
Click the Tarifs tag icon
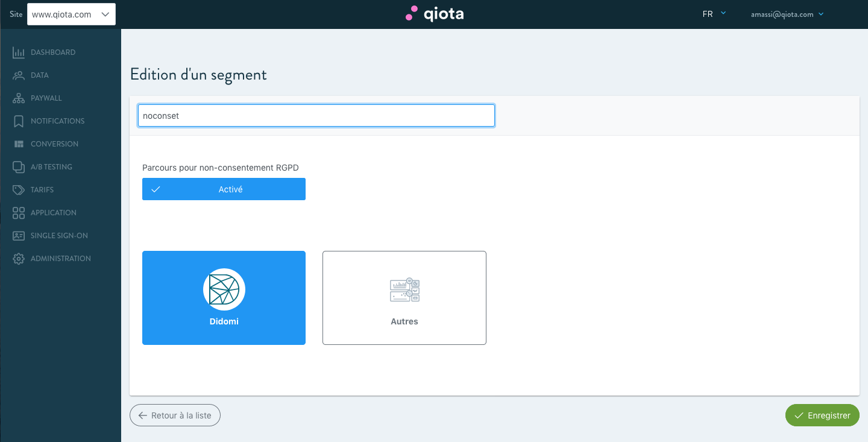click(x=19, y=190)
